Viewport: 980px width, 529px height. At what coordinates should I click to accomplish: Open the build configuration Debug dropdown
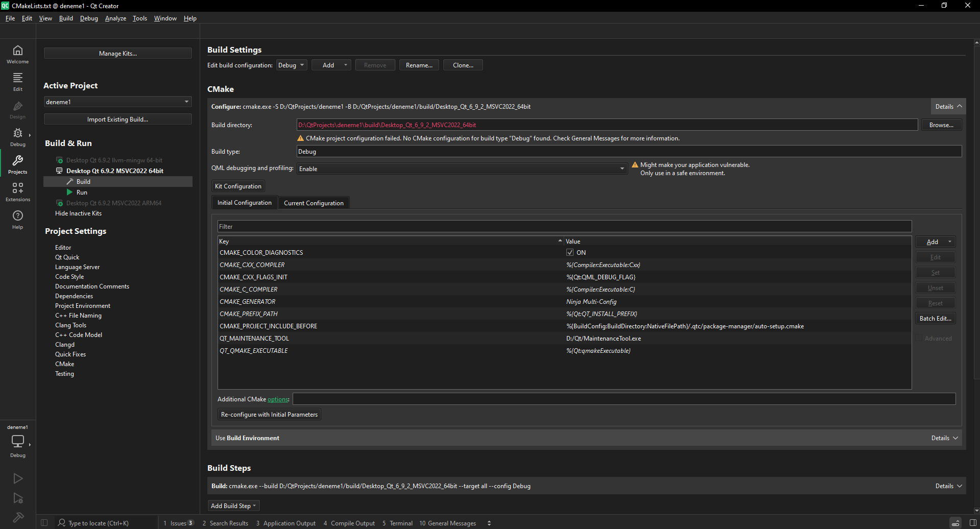[x=292, y=65]
